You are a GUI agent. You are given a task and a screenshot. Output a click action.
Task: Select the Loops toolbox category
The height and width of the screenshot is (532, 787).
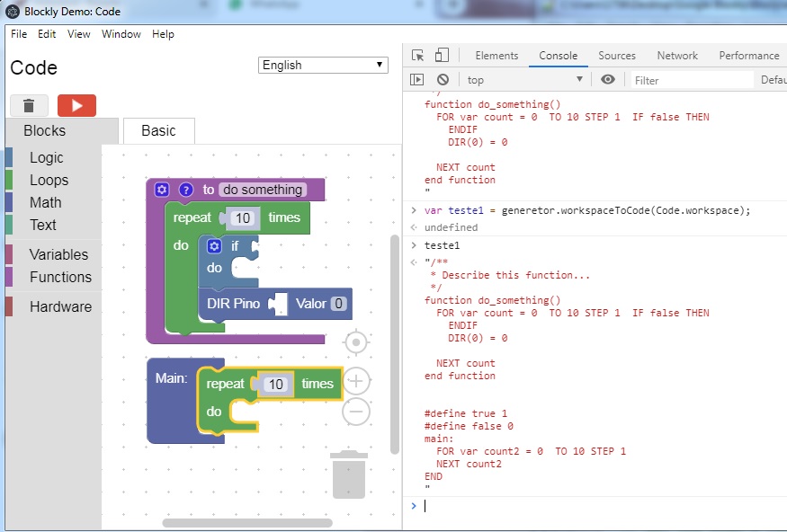click(x=49, y=180)
